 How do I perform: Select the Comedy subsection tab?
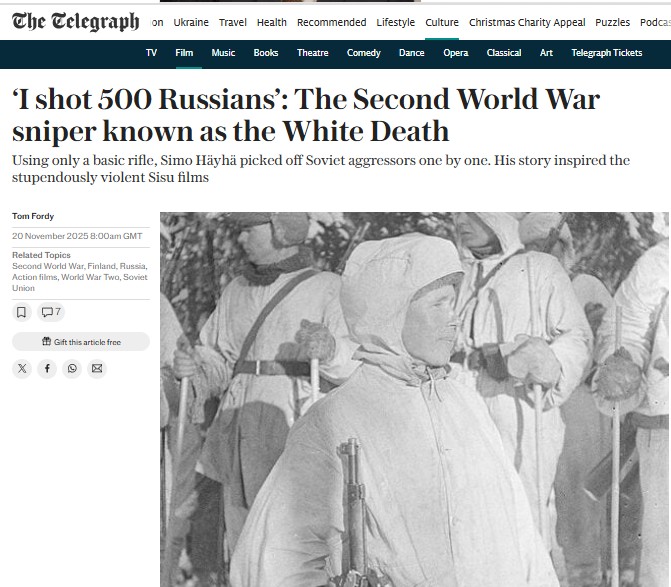364,53
